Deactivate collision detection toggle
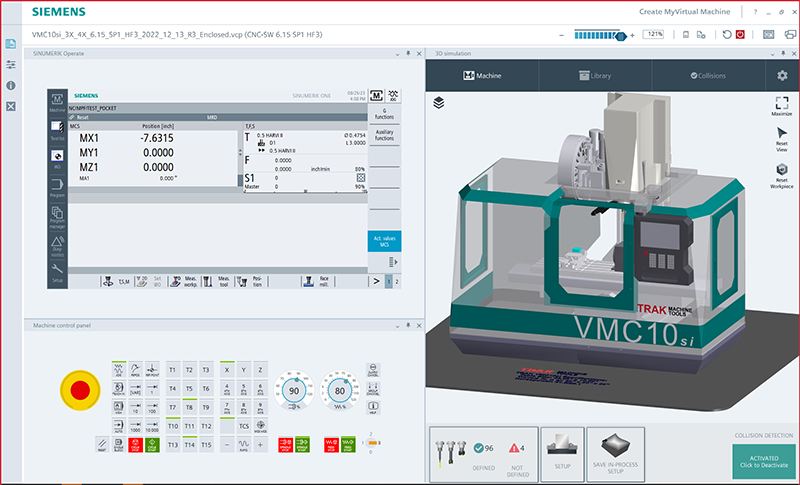Screen dimensions: 800x485 (764, 461)
